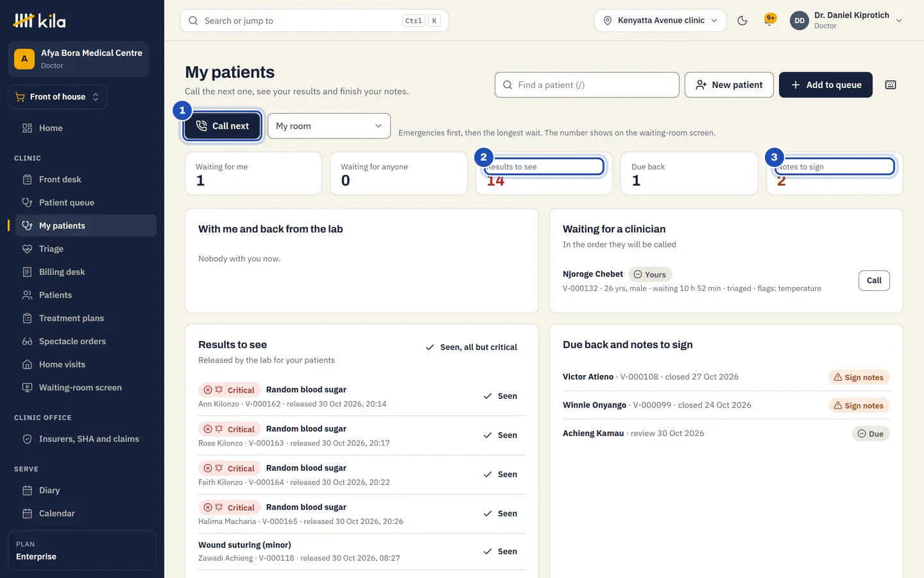The height and width of the screenshot is (578, 924).
Task: Call Njoroge Chebet
Action: [874, 281]
